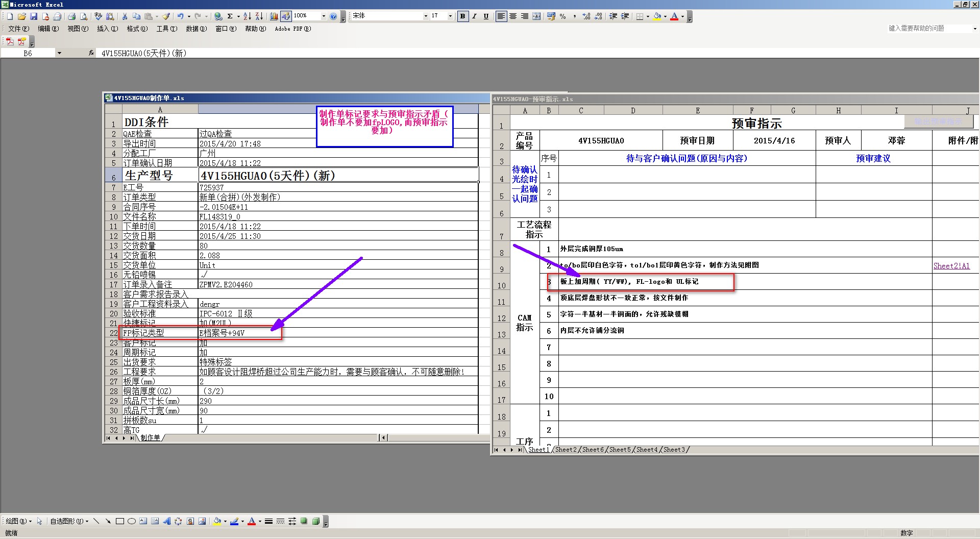Screen dimensions: 980x539
Task: Open the 自选图形 AutoShapes dropdown
Action: pos(69,521)
